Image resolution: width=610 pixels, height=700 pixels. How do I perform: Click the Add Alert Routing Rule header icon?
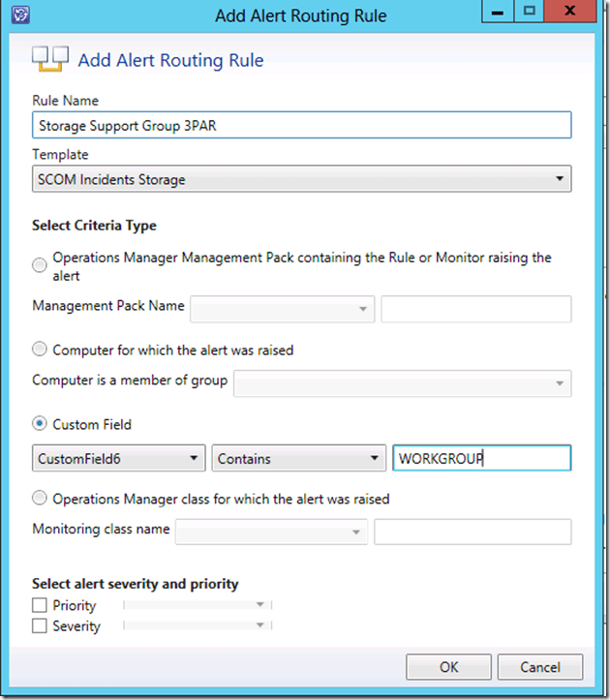49,60
